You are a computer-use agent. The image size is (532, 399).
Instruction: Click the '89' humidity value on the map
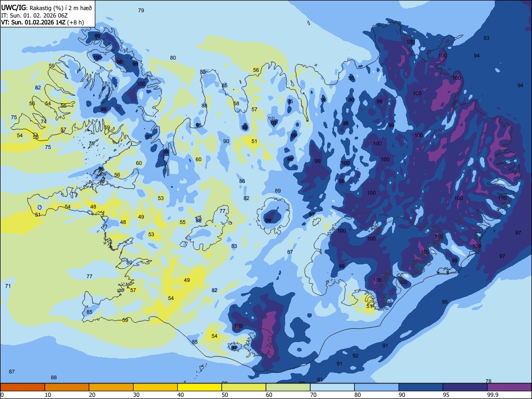coord(278,190)
